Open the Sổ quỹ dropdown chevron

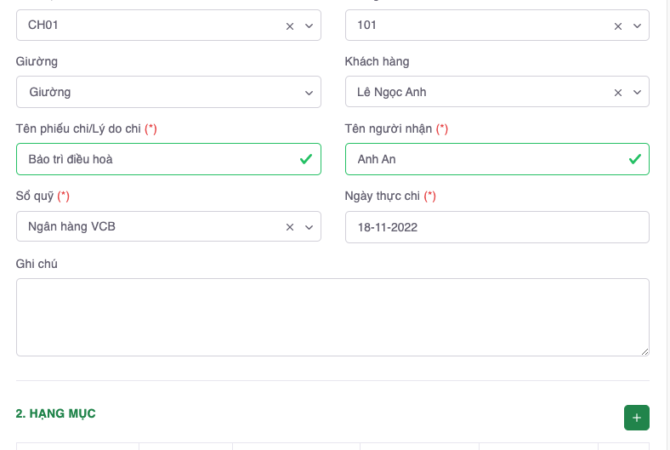point(308,227)
